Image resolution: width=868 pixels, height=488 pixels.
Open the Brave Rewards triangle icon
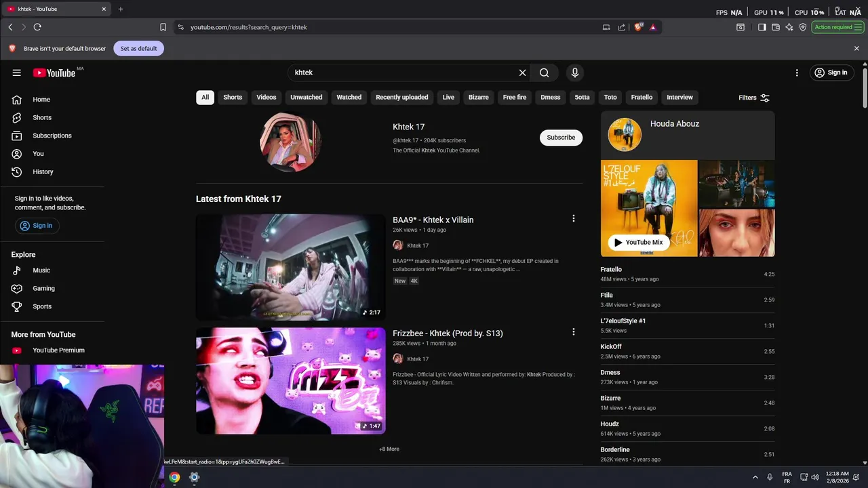(x=652, y=27)
